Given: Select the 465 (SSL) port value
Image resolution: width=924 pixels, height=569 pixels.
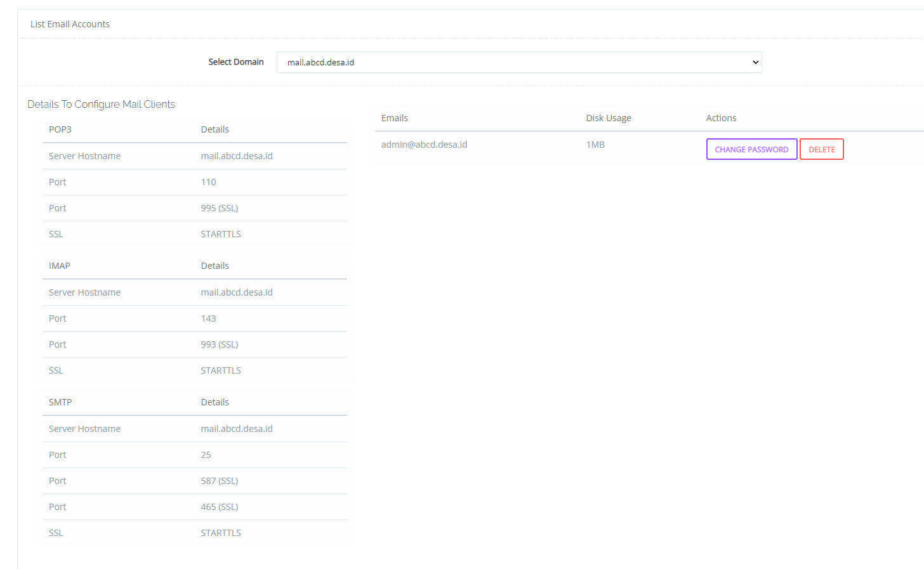Looking at the screenshot, I should 220,507.
